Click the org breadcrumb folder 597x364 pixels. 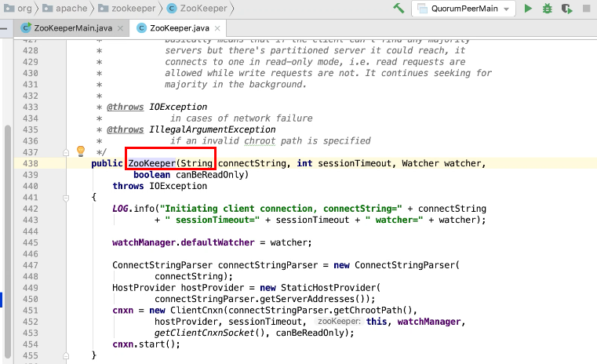(18, 8)
